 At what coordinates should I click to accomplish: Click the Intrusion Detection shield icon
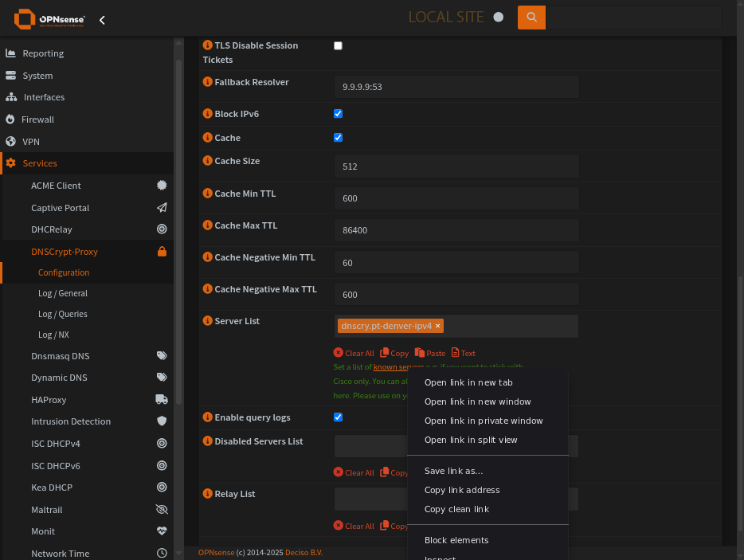coord(162,421)
